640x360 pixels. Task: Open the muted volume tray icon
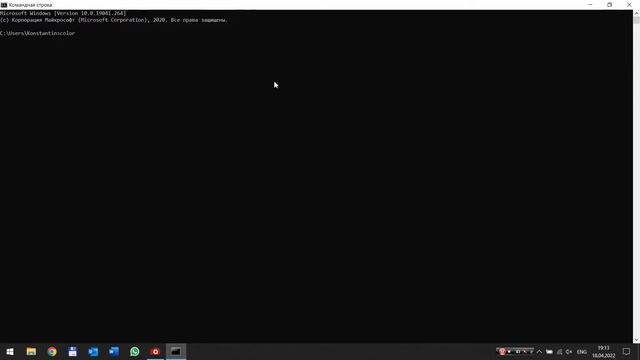pyautogui.click(x=569, y=352)
